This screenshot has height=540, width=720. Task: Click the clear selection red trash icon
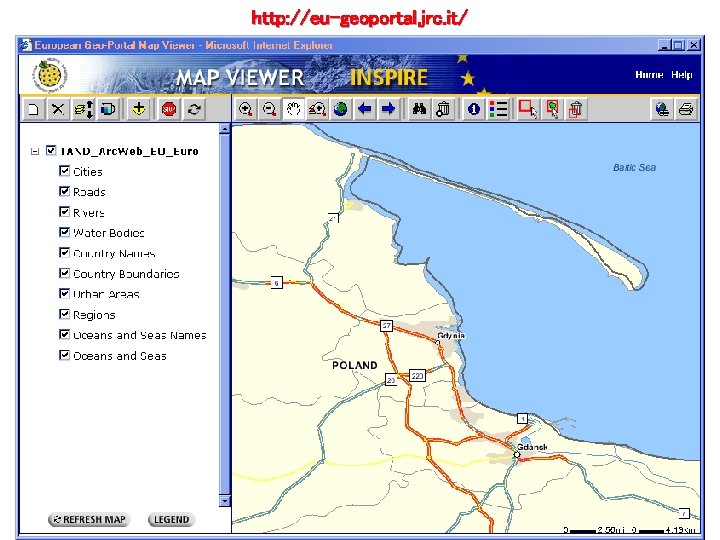click(576, 109)
